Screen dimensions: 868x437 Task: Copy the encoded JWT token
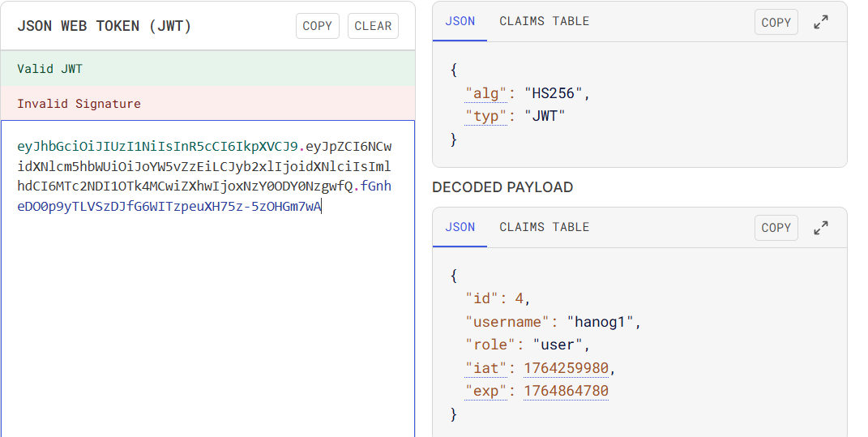[317, 26]
